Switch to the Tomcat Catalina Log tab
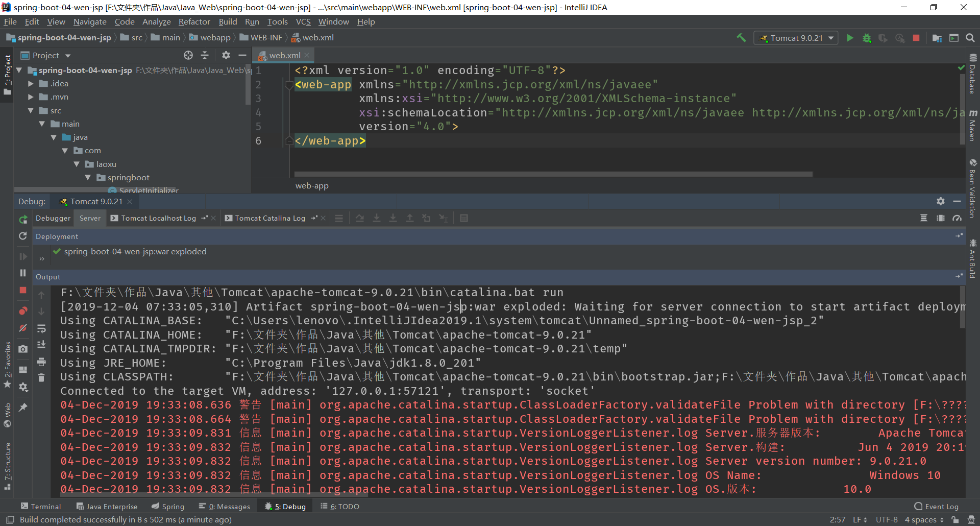The image size is (980, 526). tap(270, 218)
